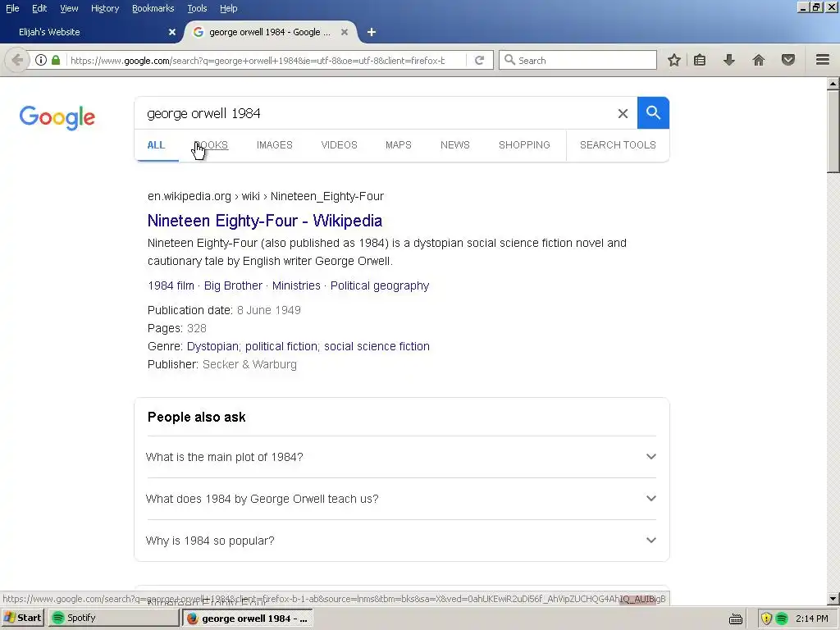Click the publication date '8 June 1949'
840x630 pixels.
(269, 310)
